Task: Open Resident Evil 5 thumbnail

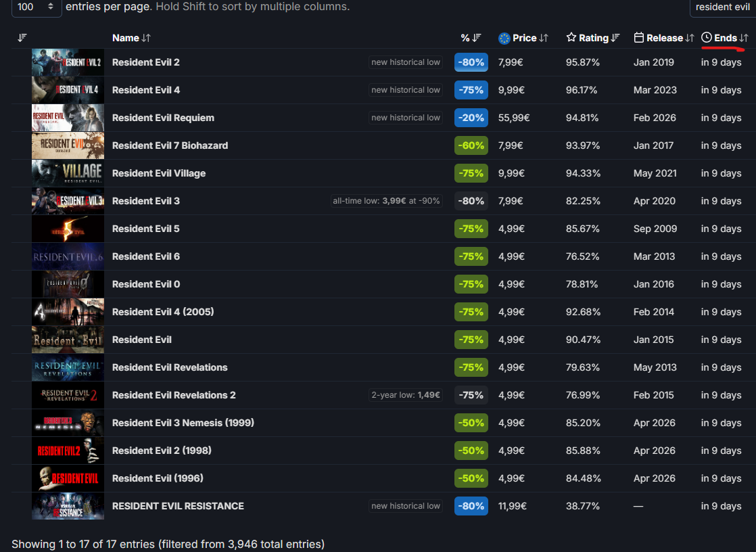Action: [68, 229]
